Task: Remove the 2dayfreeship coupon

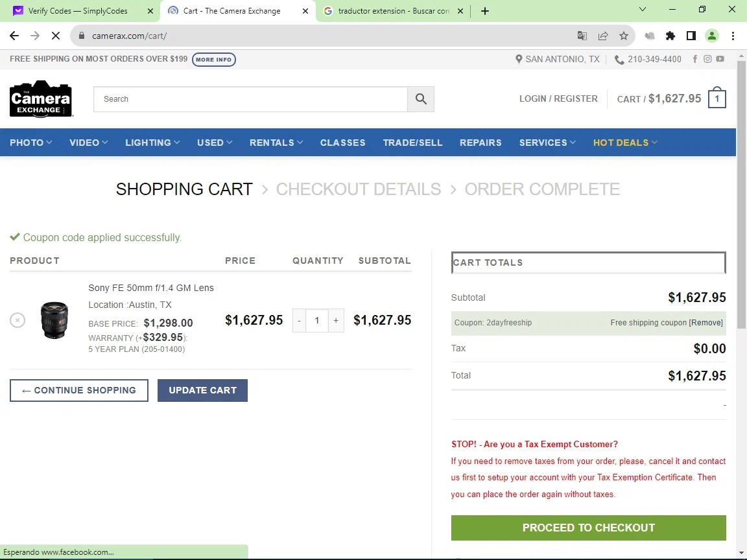Action: pyautogui.click(x=705, y=322)
